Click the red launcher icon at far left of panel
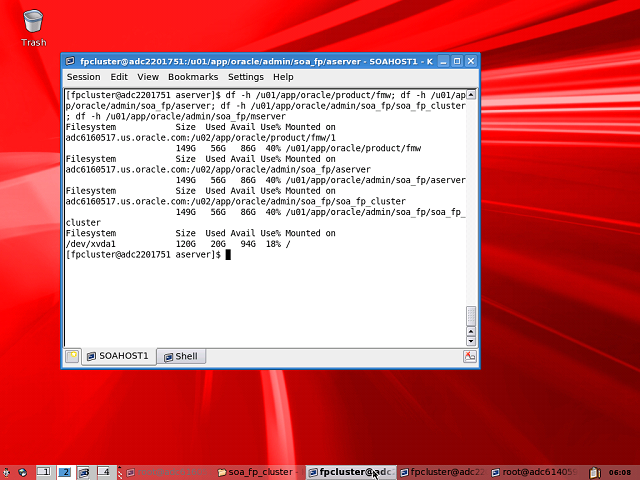640x480 pixels. (6, 472)
